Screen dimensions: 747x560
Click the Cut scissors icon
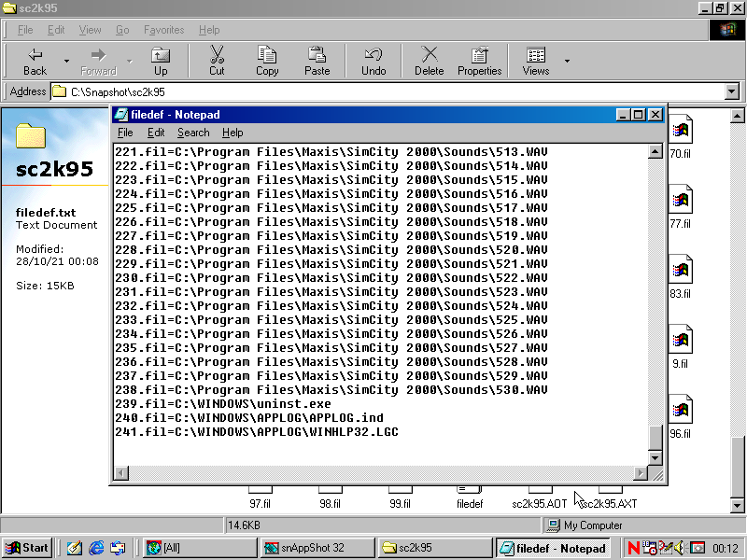[x=217, y=55]
